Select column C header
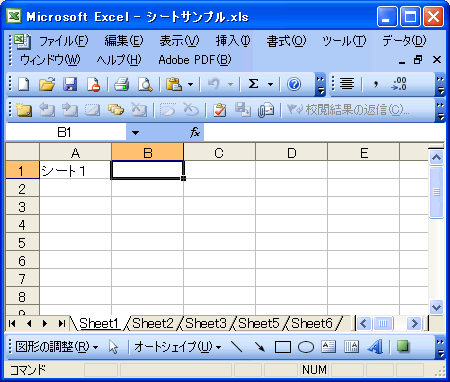 pyautogui.click(x=219, y=153)
